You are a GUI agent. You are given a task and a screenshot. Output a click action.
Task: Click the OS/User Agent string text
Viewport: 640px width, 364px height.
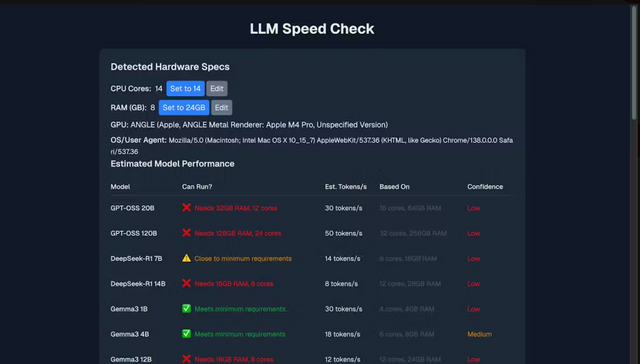(x=311, y=146)
